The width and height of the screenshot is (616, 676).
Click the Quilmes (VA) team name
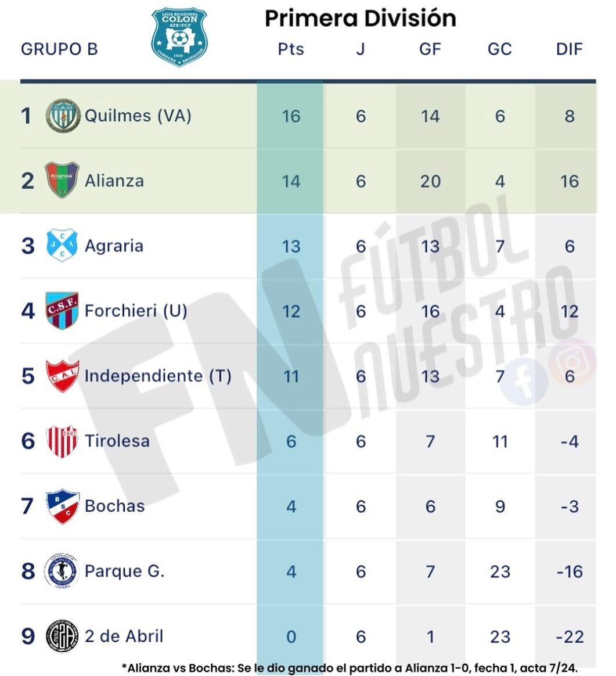click(138, 115)
